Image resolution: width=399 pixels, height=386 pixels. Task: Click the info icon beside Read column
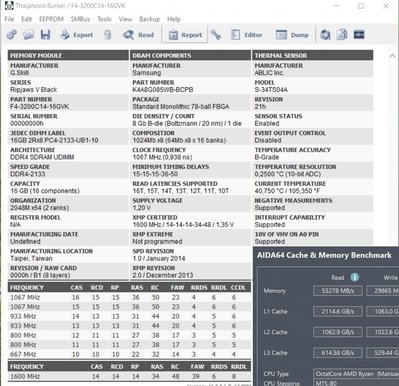coord(355,277)
